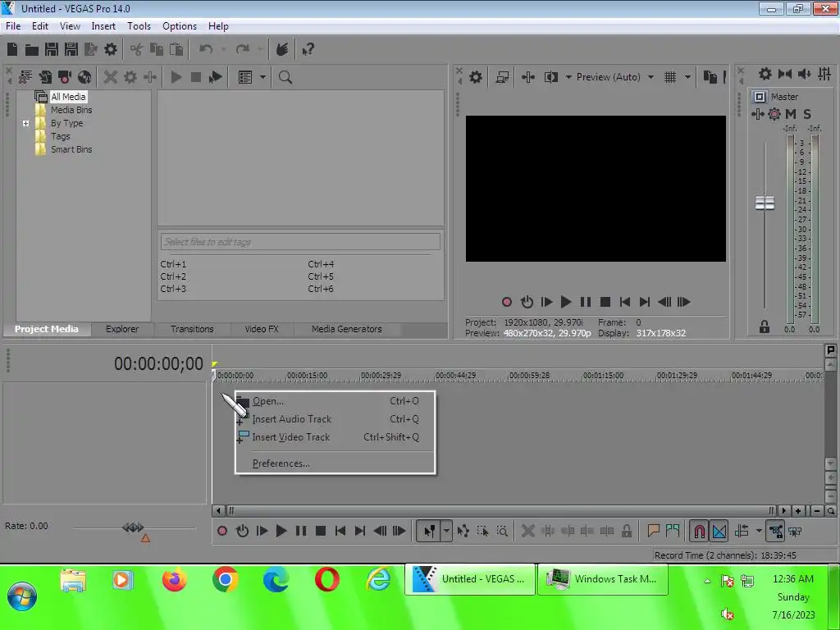Toggle Downmix Output icon in Master panel
840x630 pixels.
point(785,74)
